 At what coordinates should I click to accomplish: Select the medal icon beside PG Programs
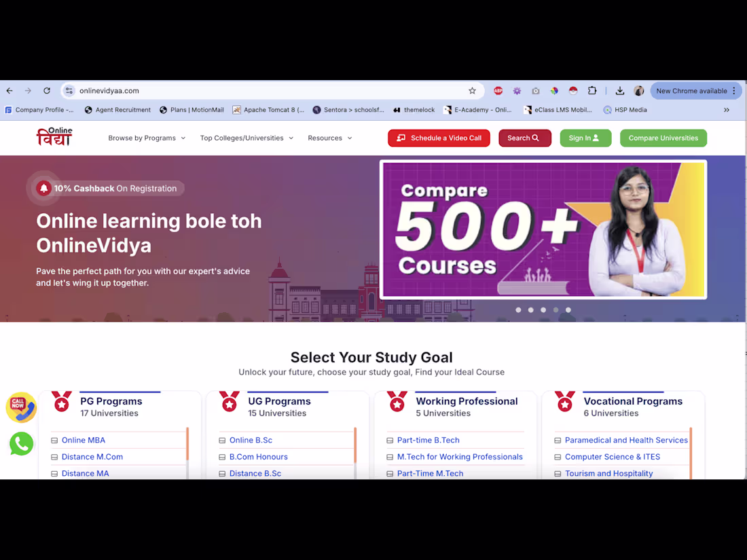coord(62,402)
